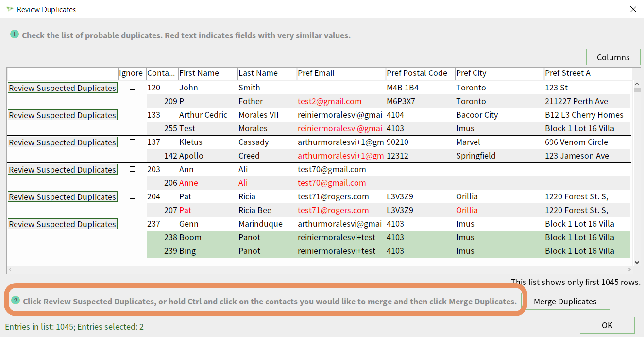Click Merge Duplicates button
Screen dimensions: 644x337
565,302
